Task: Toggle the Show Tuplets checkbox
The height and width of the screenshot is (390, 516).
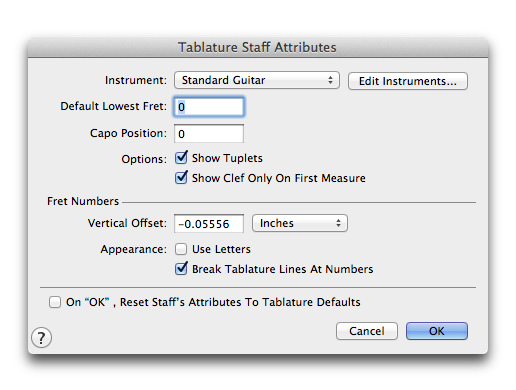Action: [181, 158]
